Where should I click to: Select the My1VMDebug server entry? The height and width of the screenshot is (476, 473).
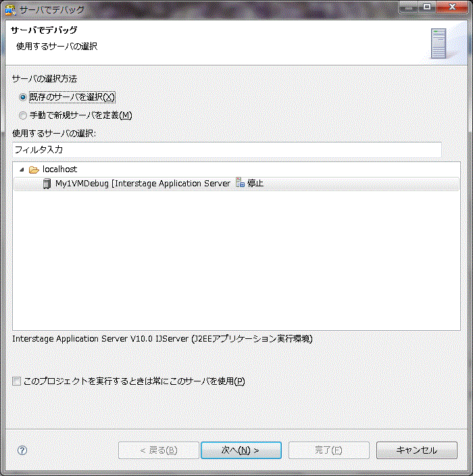[236, 184]
